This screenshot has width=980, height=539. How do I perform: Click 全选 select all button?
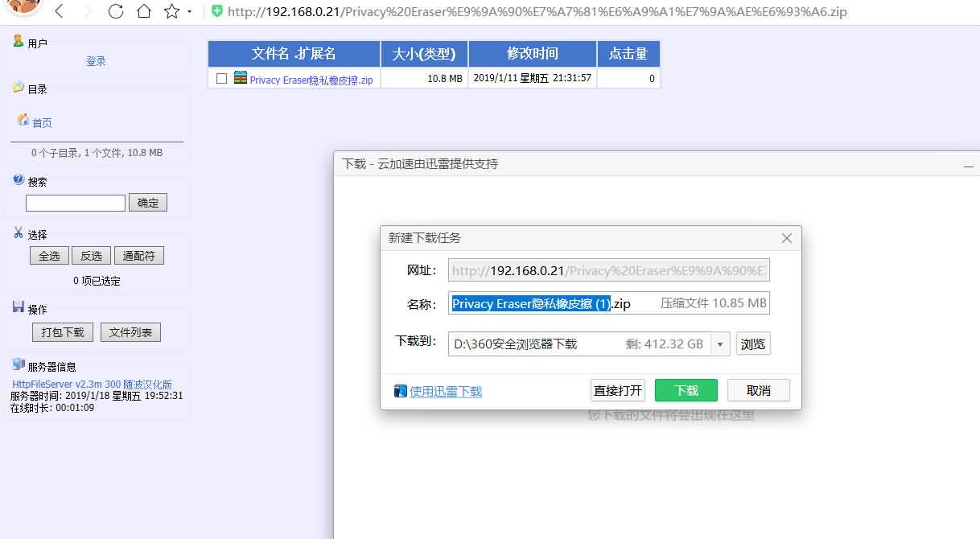pyautogui.click(x=49, y=256)
